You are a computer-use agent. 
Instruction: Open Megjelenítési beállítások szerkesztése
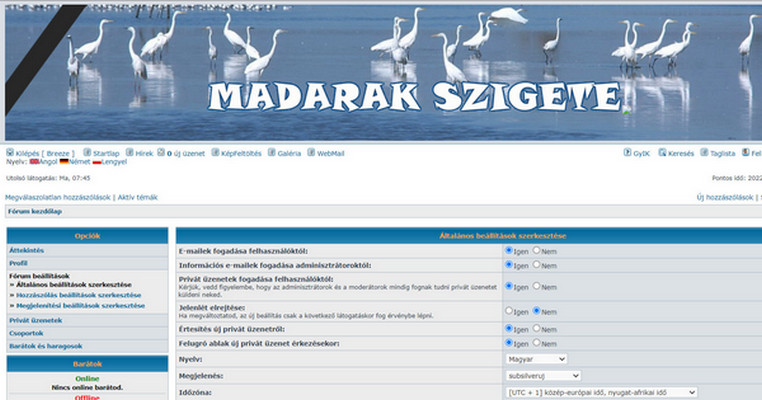[x=81, y=306]
